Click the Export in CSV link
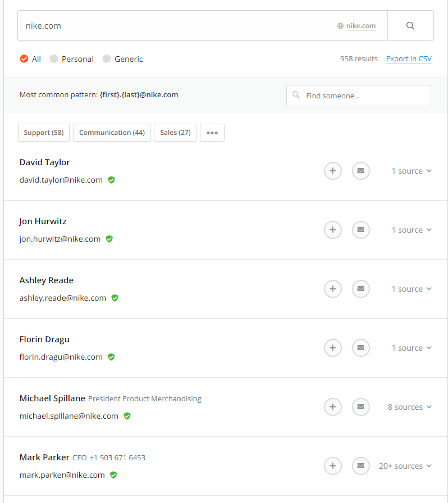Image resolution: width=448 pixels, height=503 pixels. tap(409, 59)
